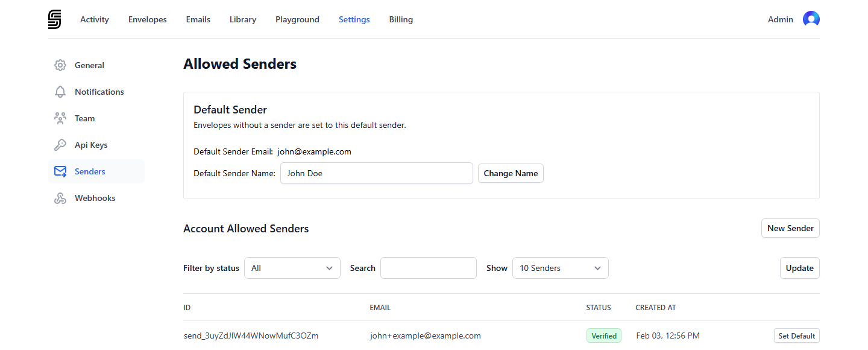Switch to the Activity tab

tap(95, 19)
